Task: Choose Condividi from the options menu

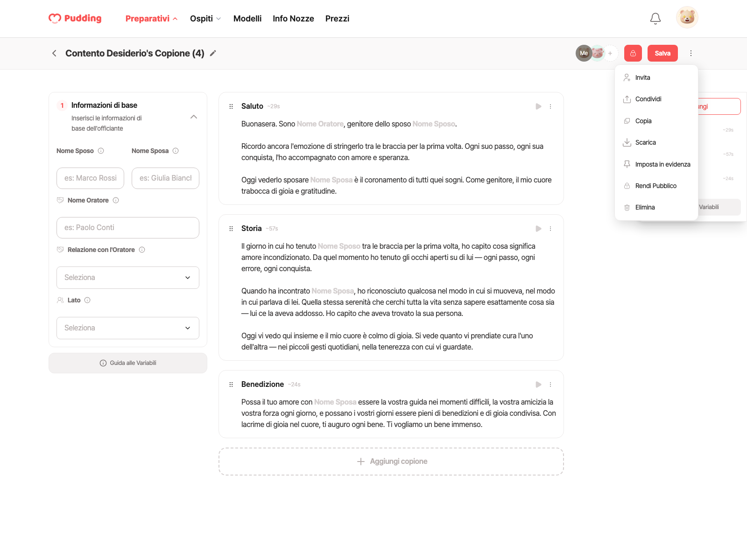Action: (656, 99)
